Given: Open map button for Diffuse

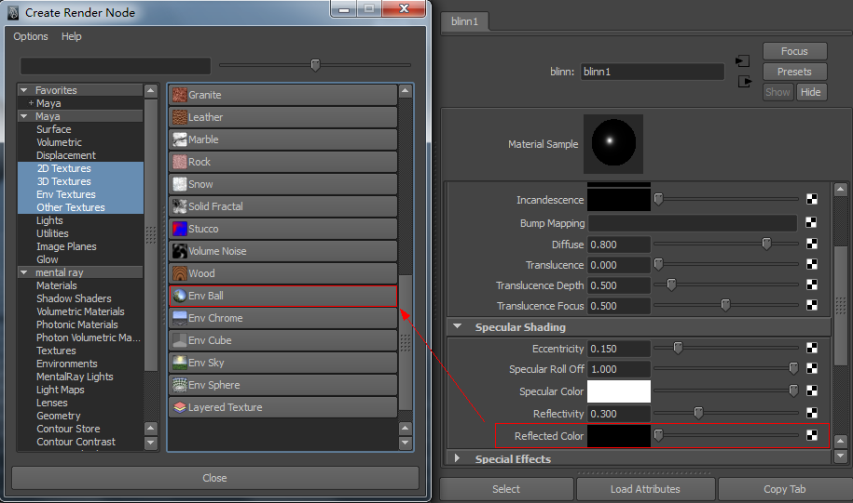Looking at the screenshot, I should click(812, 244).
